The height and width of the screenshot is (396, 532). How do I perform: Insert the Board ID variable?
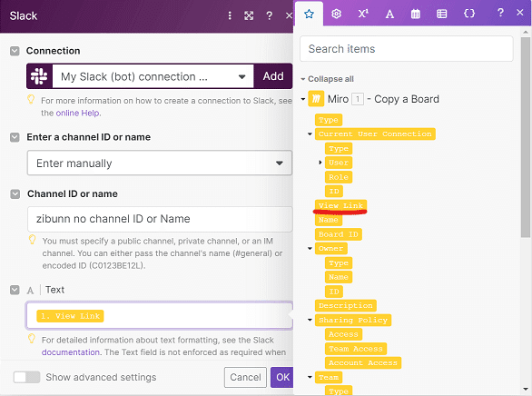click(339, 234)
